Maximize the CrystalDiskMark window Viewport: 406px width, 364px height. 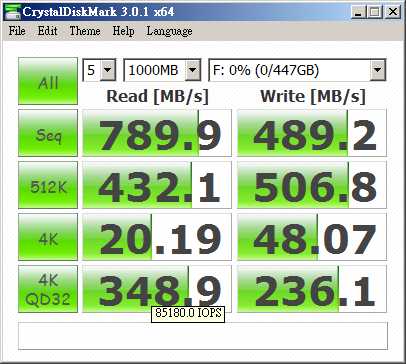click(375, 12)
